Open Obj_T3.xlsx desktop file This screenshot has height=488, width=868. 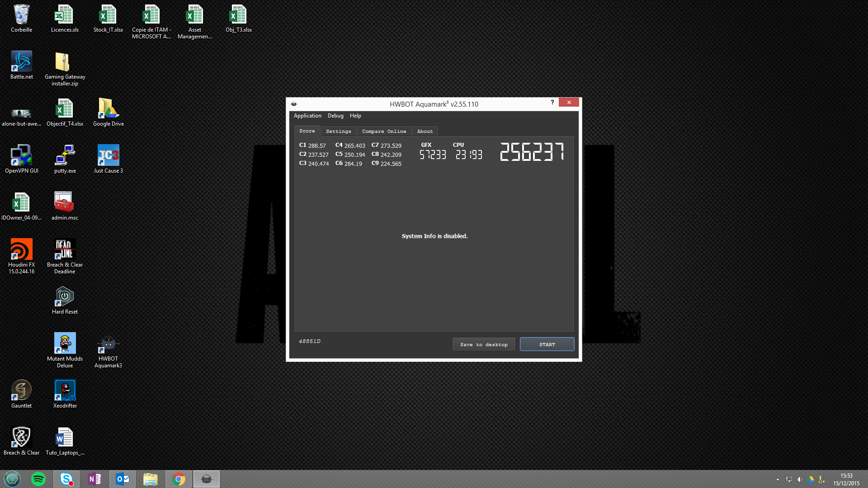[238, 19]
